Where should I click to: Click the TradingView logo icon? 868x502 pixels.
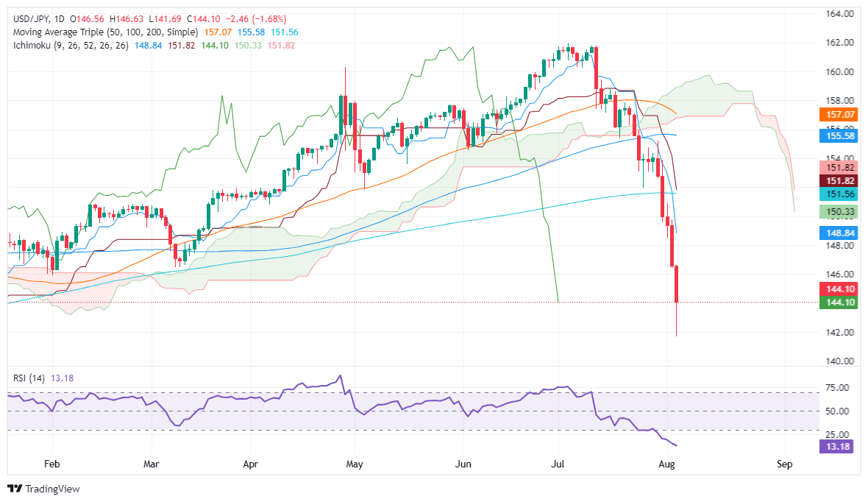15,489
